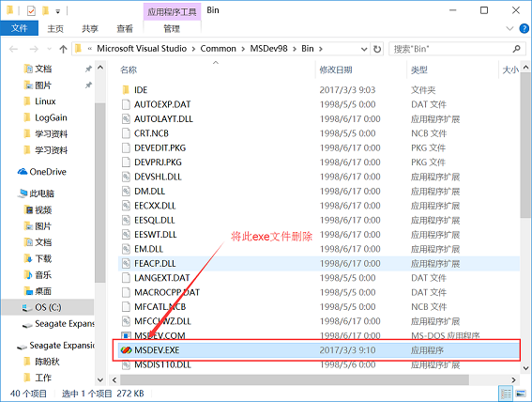Click the OS (C:) drive icon
The height and width of the screenshot is (402, 532).
(27, 307)
